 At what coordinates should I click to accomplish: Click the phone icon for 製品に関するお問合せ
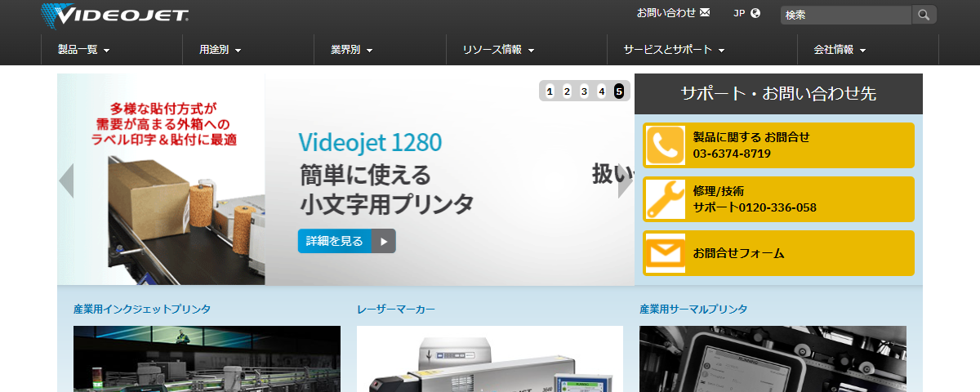pos(666,145)
